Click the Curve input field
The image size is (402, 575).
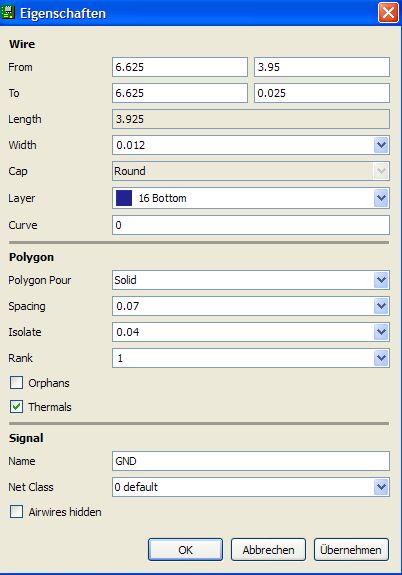pos(251,225)
